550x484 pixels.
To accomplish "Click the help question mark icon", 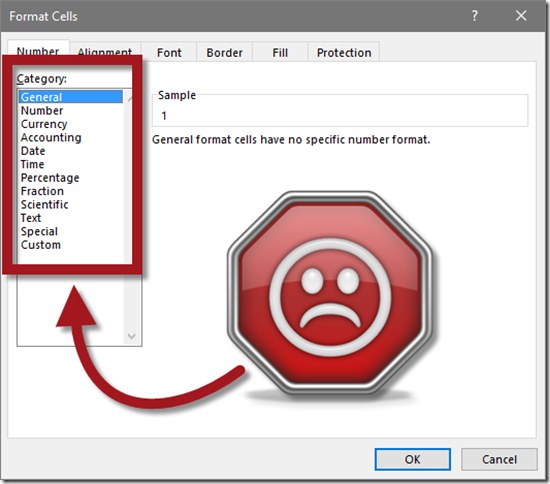I will click(x=475, y=16).
